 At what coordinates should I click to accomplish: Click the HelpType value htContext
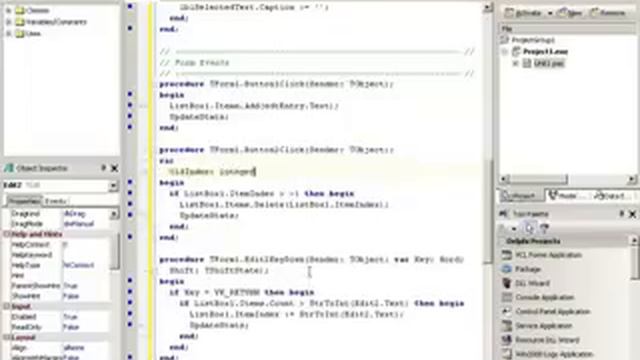(x=79, y=265)
